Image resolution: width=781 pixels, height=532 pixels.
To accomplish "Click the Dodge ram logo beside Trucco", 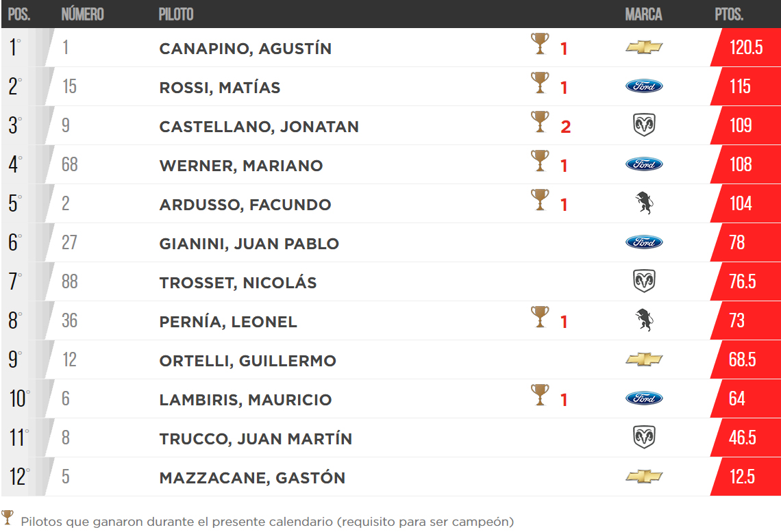I will tap(644, 438).
